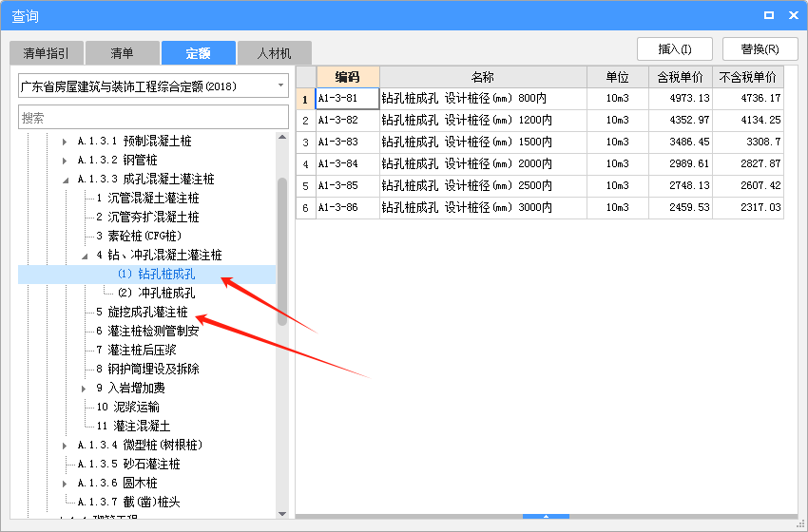
Task: Maximize the 查询 dialog window
Action: (769, 15)
